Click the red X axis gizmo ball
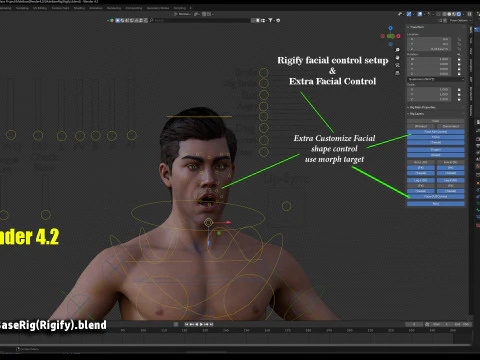The width and height of the screenshot is (480, 360). tap(398, 36)
